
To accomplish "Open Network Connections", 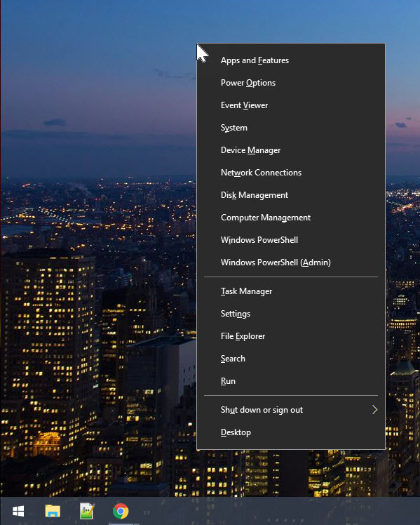I will [291, 173].
